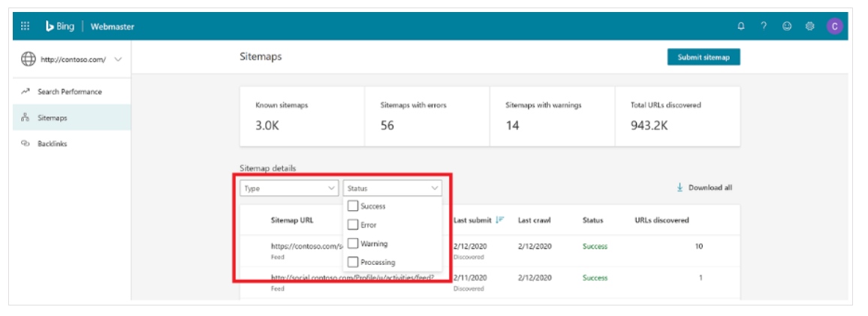
Task: Click the Sitemaps with errors 56 card
Action: 426,116
